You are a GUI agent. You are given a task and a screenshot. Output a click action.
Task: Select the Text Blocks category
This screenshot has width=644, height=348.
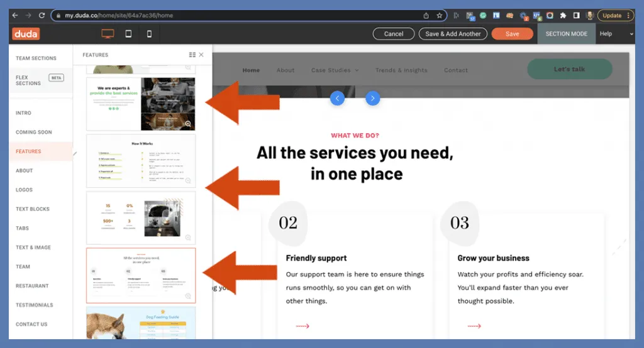[x=33, y=209]
